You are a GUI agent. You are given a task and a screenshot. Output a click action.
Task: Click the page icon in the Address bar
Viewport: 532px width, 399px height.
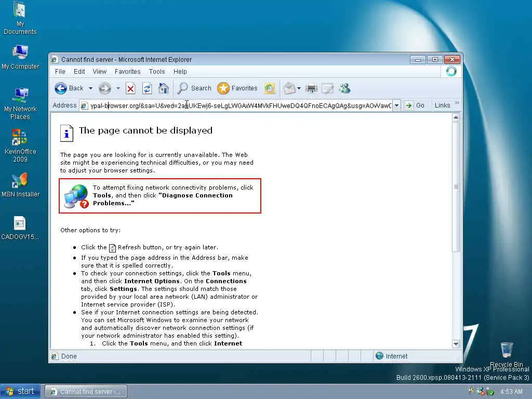tap(84, 106)
